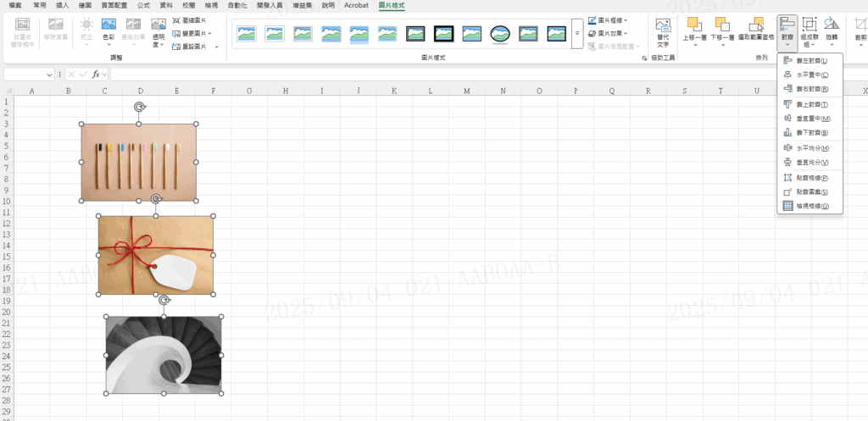
Task: Select the toothbrushes picture
Action: [138, 163]
